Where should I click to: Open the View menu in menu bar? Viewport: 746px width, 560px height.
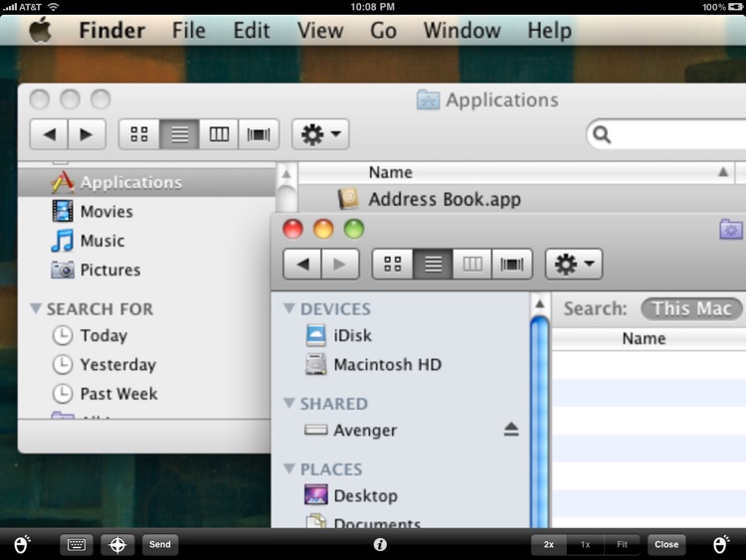pos(319,31)
